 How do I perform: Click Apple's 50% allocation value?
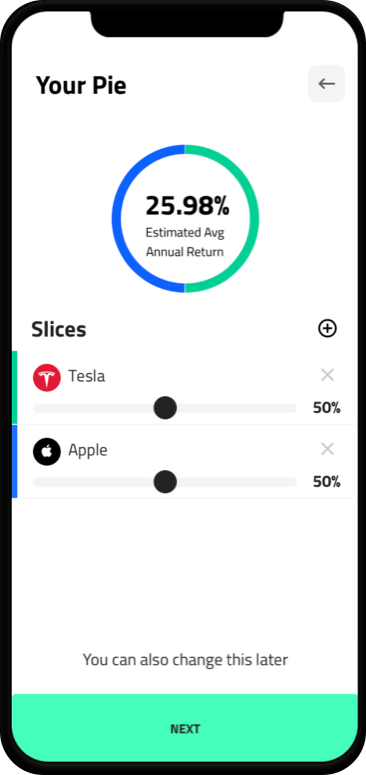click(x=326, y=482)
